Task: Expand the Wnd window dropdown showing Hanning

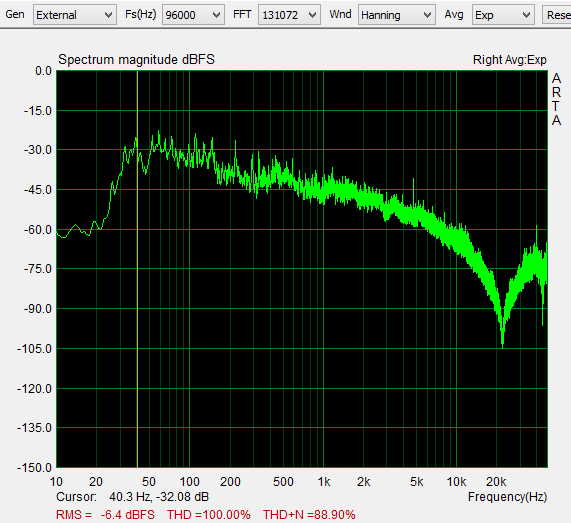Action: click(x=397, y=15)
